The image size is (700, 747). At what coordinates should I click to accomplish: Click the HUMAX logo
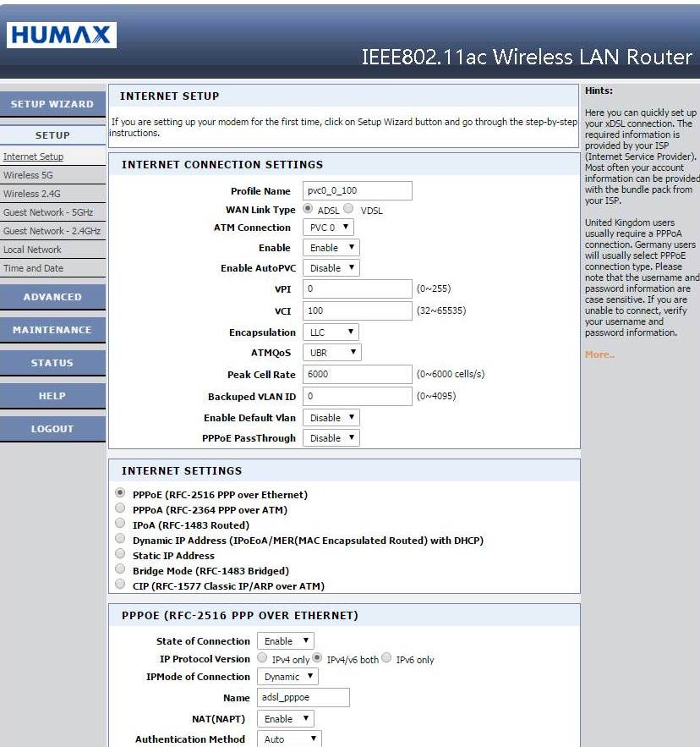(62, 35)
